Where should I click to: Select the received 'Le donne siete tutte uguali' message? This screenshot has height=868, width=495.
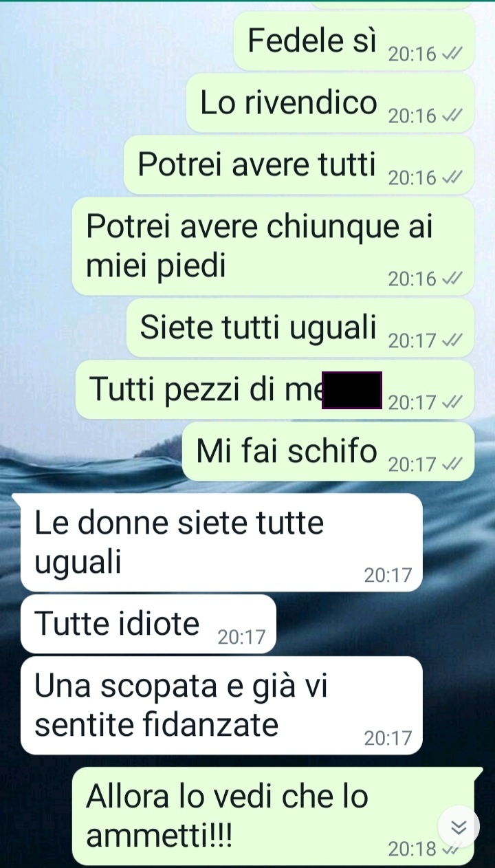[221, 543]
